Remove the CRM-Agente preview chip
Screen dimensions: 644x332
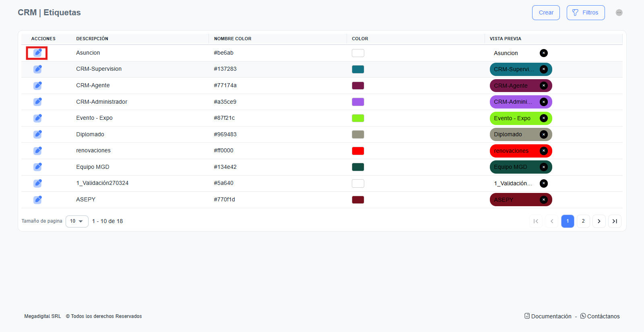click(543, 86)
